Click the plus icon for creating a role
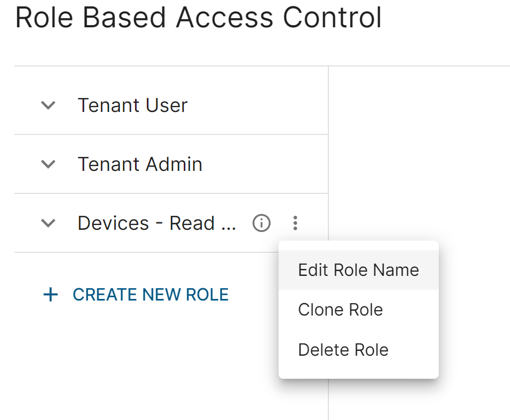510x420 pixels. point(50,295)
